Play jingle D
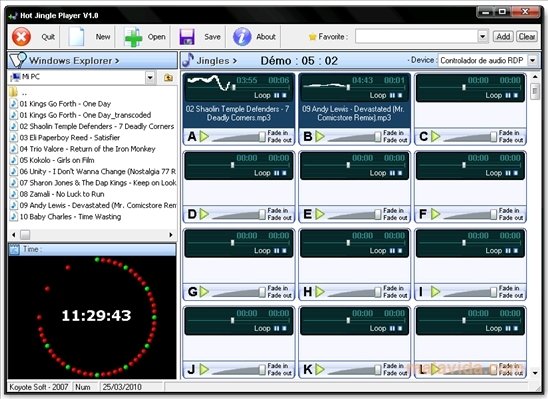The image size is (548, 399). [204, 214]
